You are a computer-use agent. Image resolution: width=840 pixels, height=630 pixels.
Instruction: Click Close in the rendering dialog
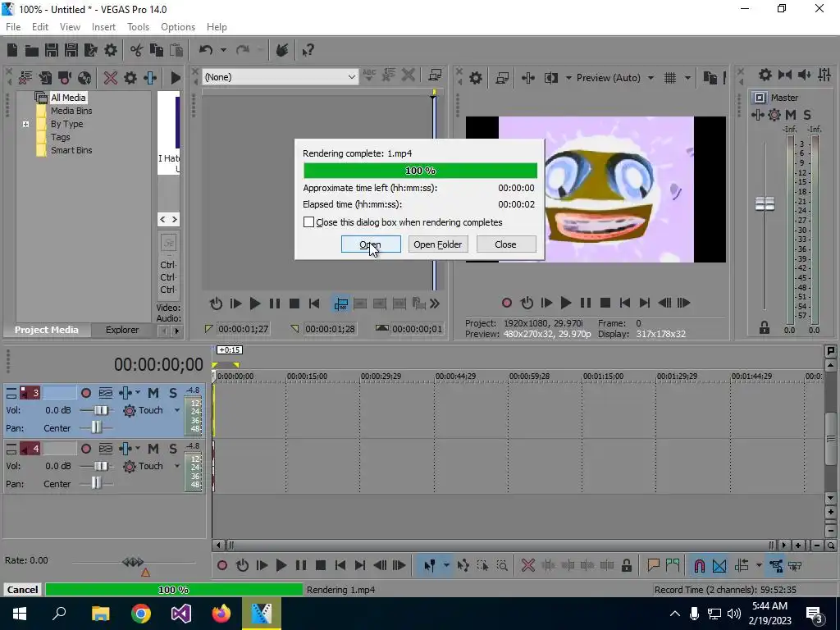pos(505,244)
